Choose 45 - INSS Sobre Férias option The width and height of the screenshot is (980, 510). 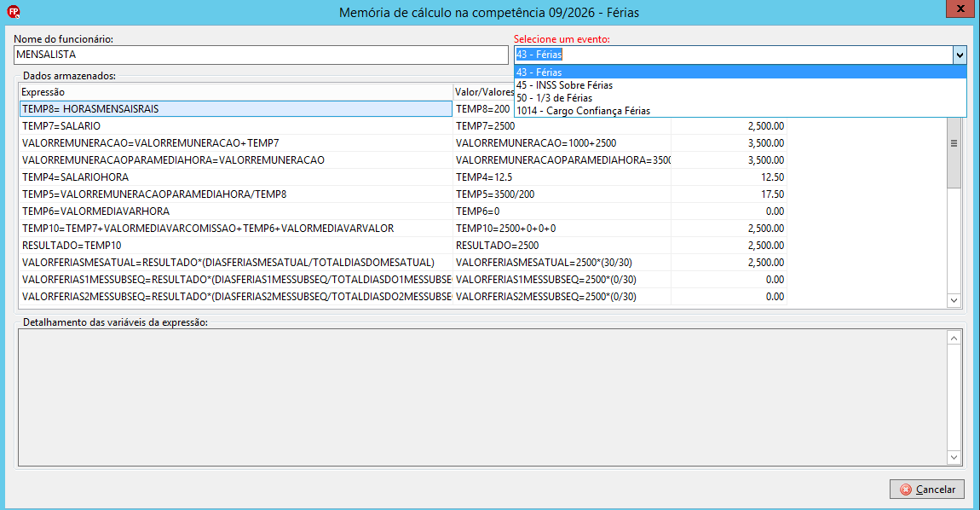[740, 85]
